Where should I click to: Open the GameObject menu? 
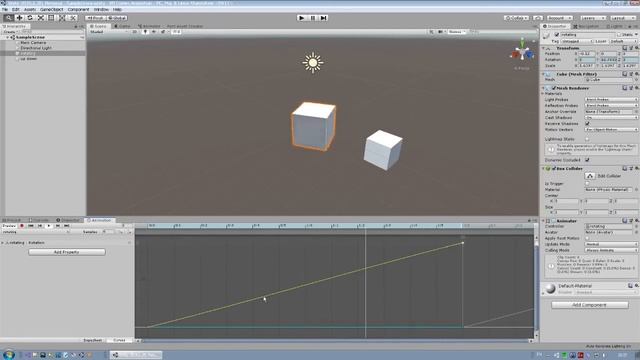pyautogui.click(x=51, y=9)
